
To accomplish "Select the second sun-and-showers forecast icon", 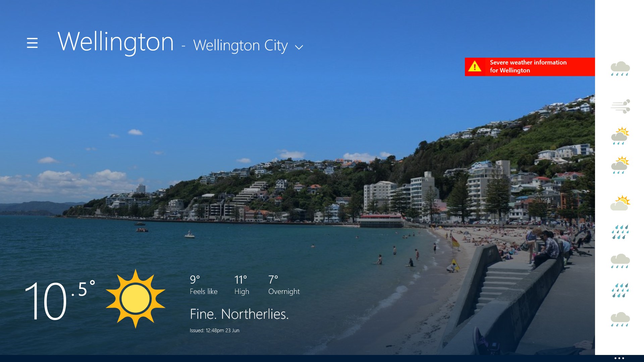I will 620,165.
